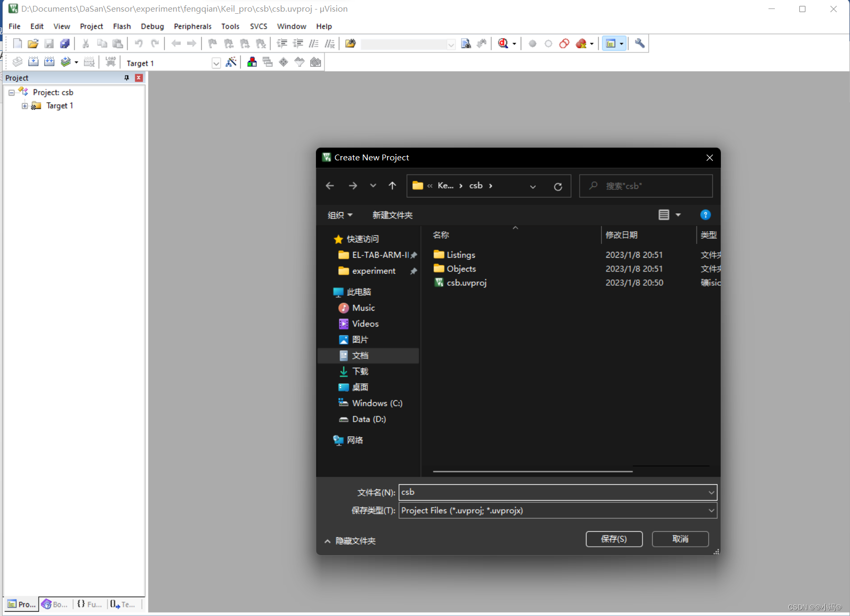Click the 文件名 input field containing csb
Viewport: 850px width, 616px height.
click(x=558, y=492)
